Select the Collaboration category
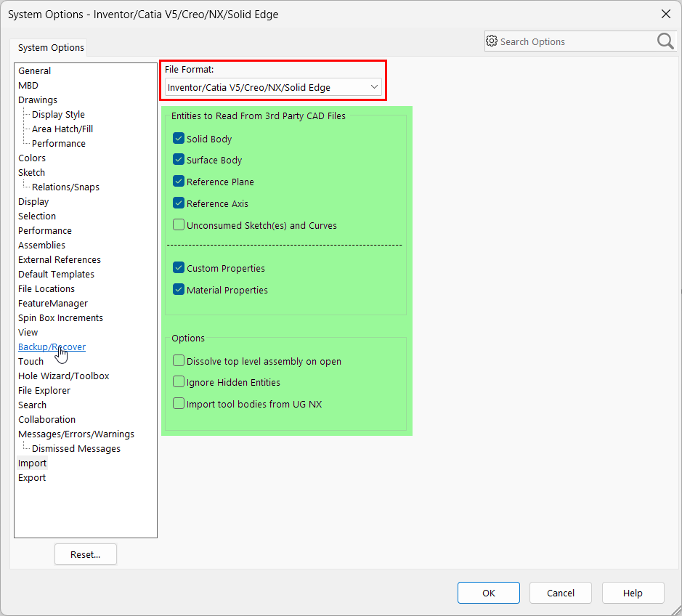The width and height of the screenshot is (682, 616). pyautogui.click(x=46, y=419)
